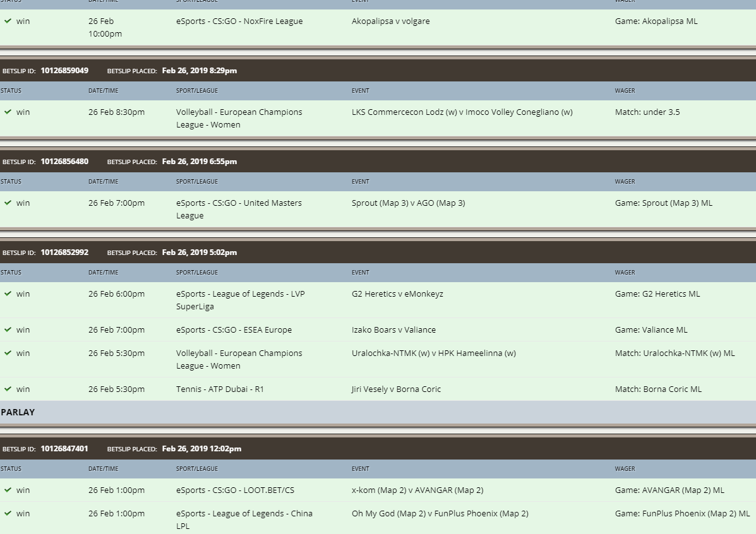Click the PARLAY label
The width and height of the screenshot is (756, 534).
(18, 412)
